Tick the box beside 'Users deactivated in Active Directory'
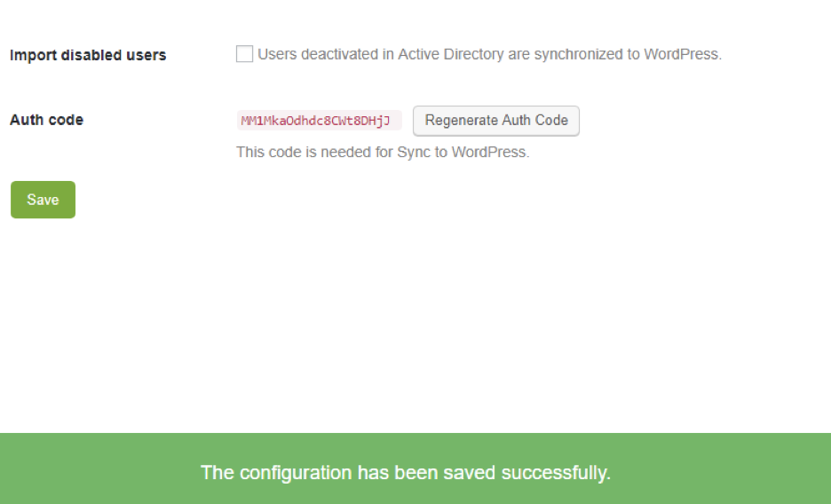This screenshot has width=831, height=504. pyautogui.click(x=244, y=54)
